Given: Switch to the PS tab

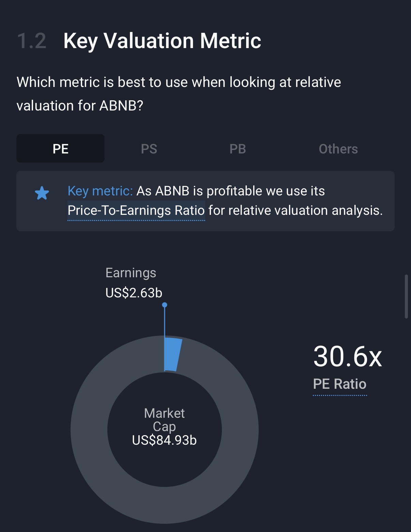Looking at the screenshot, I should pos(149,149).
